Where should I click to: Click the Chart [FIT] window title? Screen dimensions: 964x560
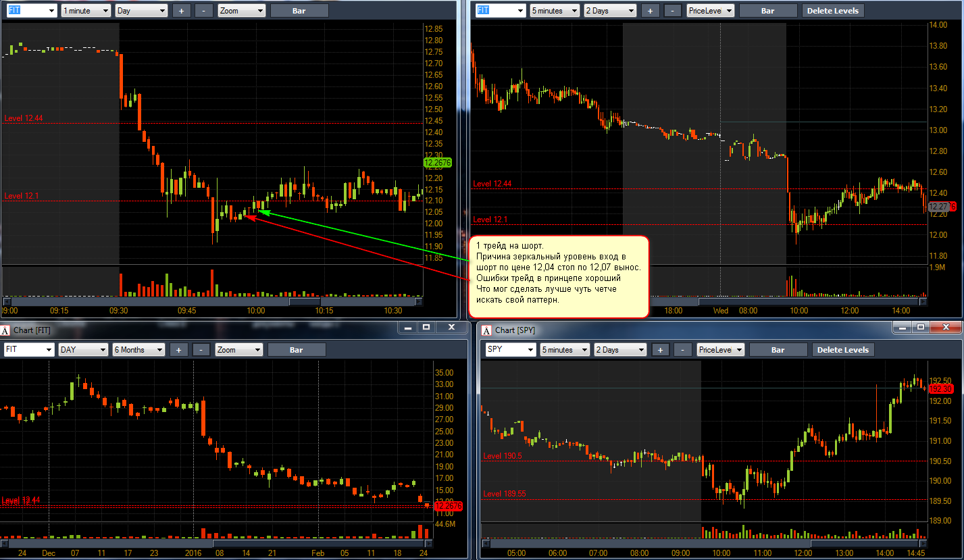tap(32, 330)
